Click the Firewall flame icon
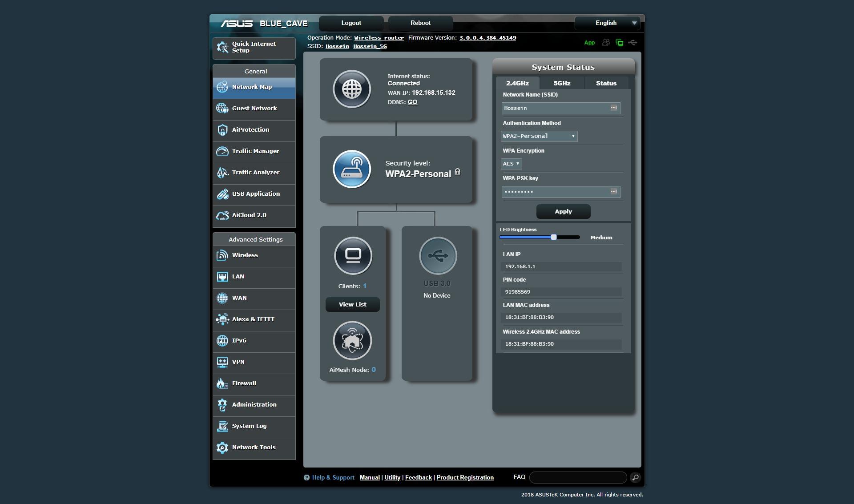 click(222, 383)
